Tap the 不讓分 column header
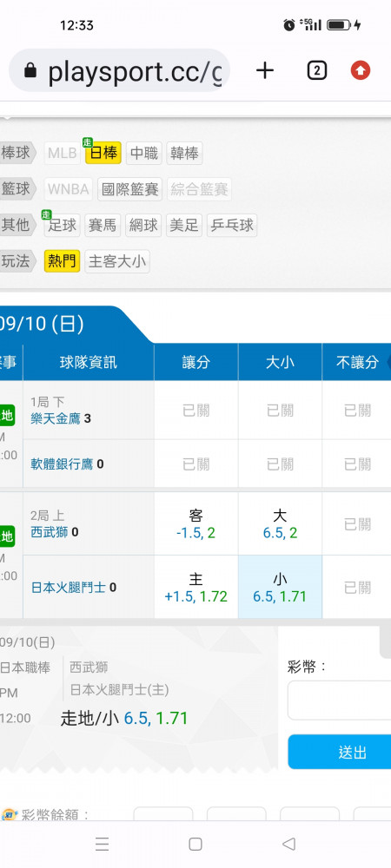Viewport: 391px width, 868px height. [x=356, y=362]
